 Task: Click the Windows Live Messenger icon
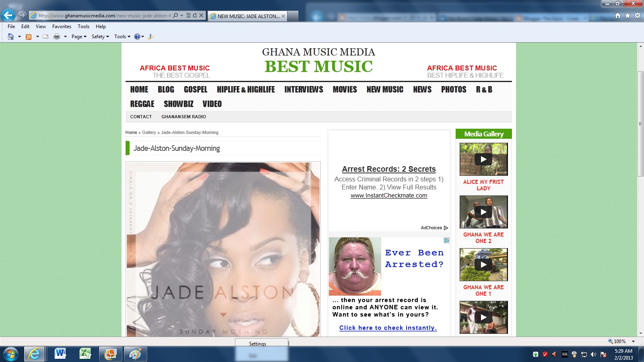151,37
